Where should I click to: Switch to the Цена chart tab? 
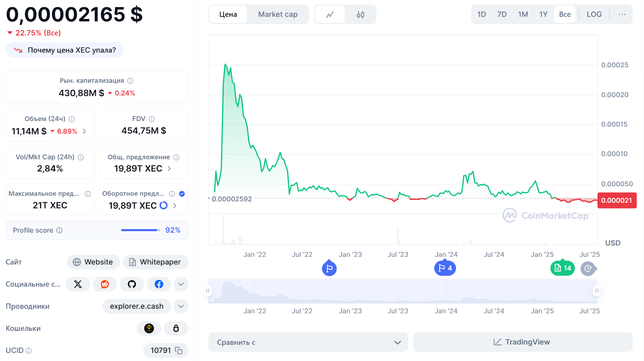coord(228,14)
